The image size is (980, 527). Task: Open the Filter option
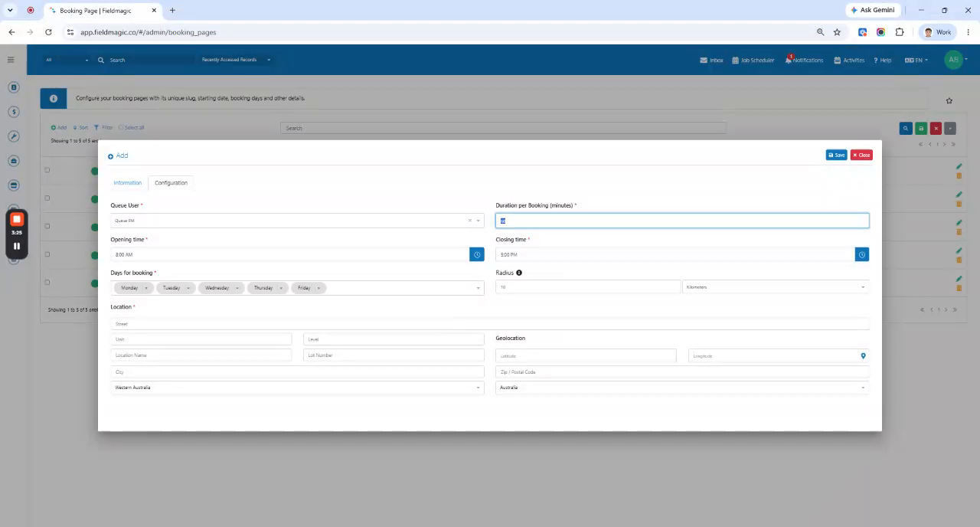pos(103,127)
